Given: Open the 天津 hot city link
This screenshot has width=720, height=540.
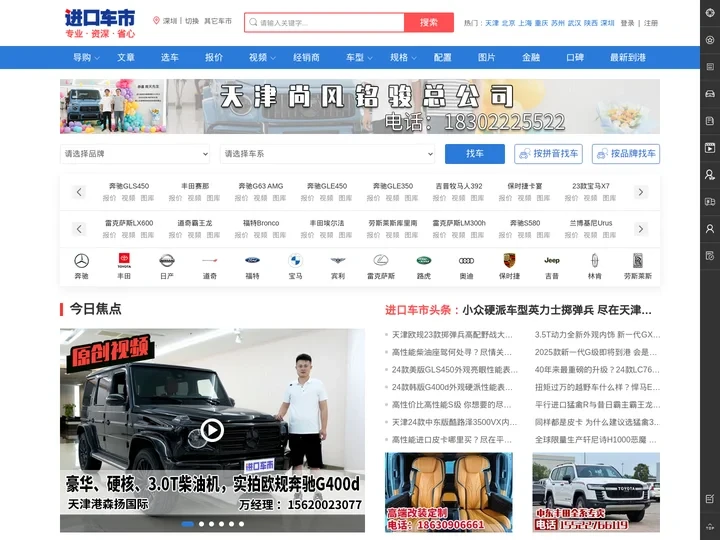Looking at the screenshot, I should click(492, 23).
